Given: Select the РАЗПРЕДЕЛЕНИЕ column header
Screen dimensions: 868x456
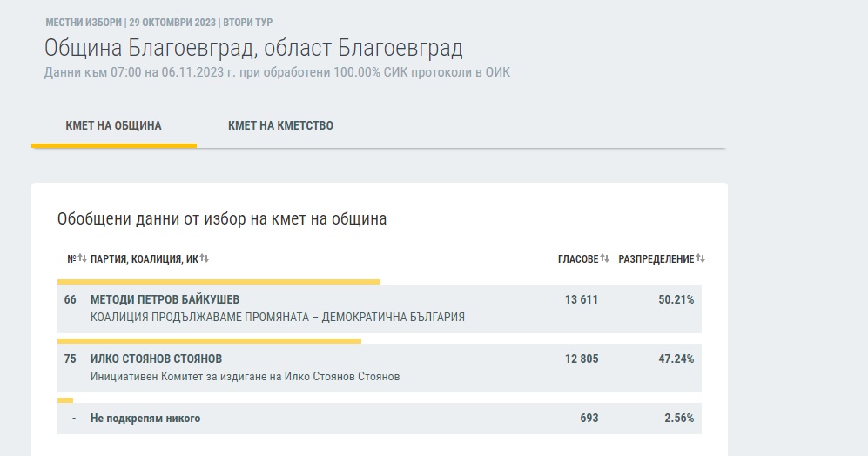Looking at the screenshot, I should [656, 259].
